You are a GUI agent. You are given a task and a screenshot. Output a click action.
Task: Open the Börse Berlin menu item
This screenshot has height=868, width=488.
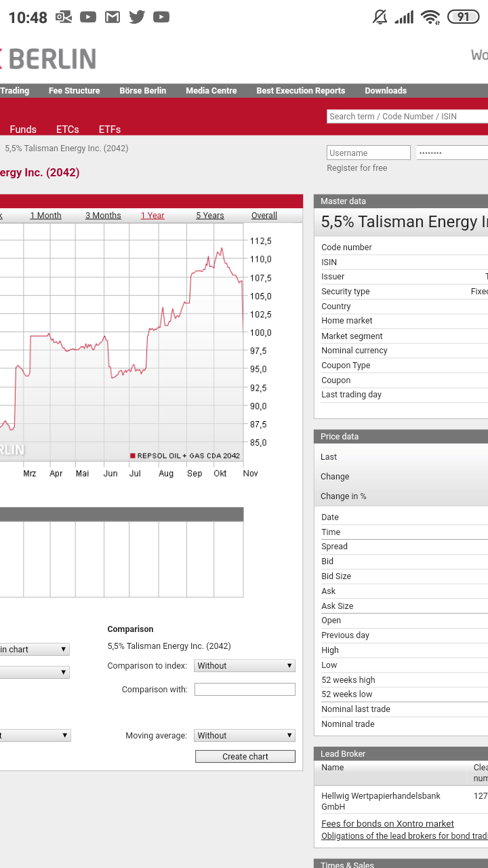pos(143,91)
